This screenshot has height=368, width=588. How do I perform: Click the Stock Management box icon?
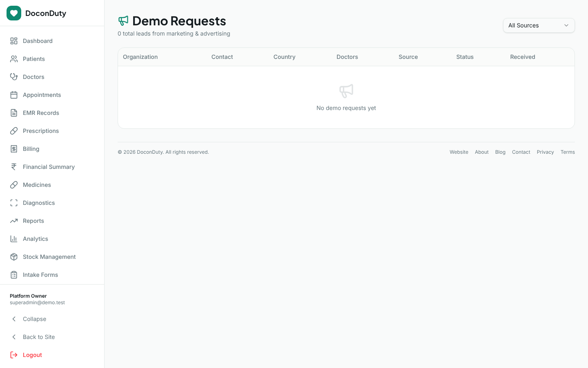pos(14,257)
